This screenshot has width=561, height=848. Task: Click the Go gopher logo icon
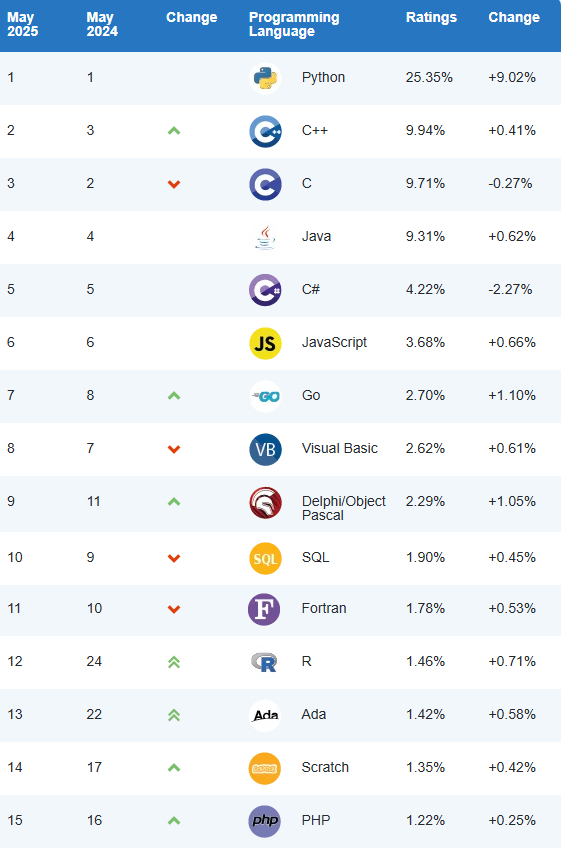click(265, 396)
